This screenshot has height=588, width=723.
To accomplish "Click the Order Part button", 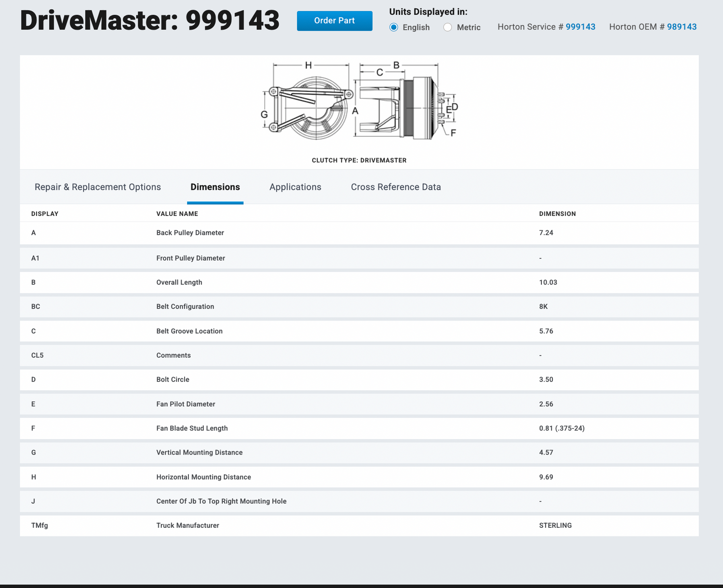I will click(335, 21).
